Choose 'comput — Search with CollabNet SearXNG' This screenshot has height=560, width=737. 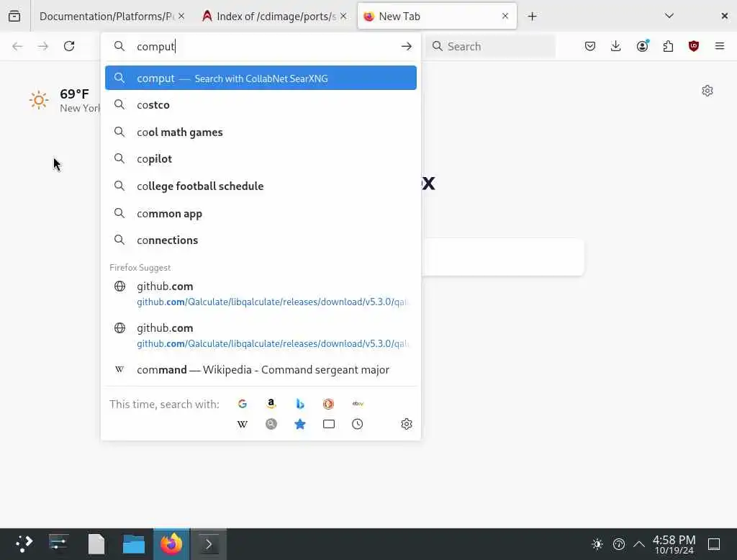(x=261, y=78)
